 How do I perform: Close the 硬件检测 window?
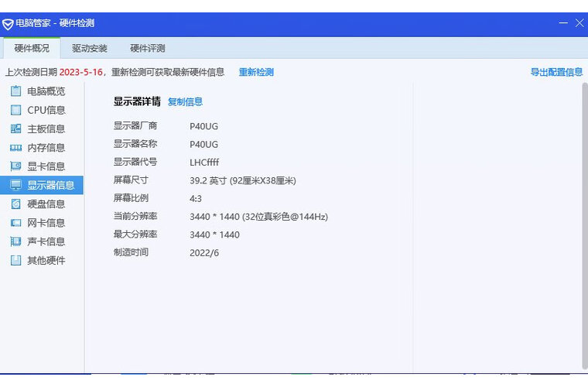pos(579,23)
